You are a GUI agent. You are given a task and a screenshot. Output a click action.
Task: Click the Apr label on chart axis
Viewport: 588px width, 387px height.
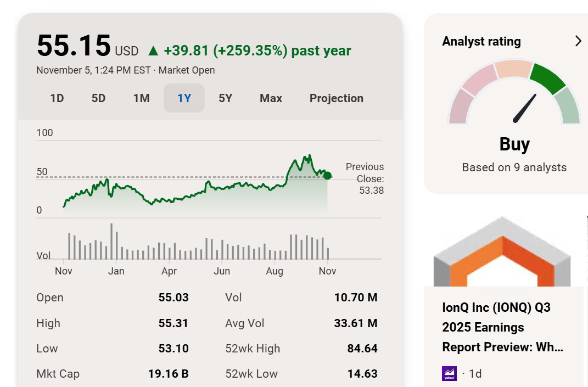pyautogui.click(x=169, y=271)
